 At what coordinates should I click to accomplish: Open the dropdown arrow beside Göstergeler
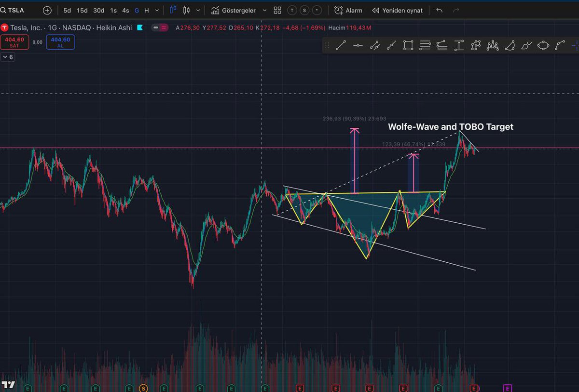264,10
